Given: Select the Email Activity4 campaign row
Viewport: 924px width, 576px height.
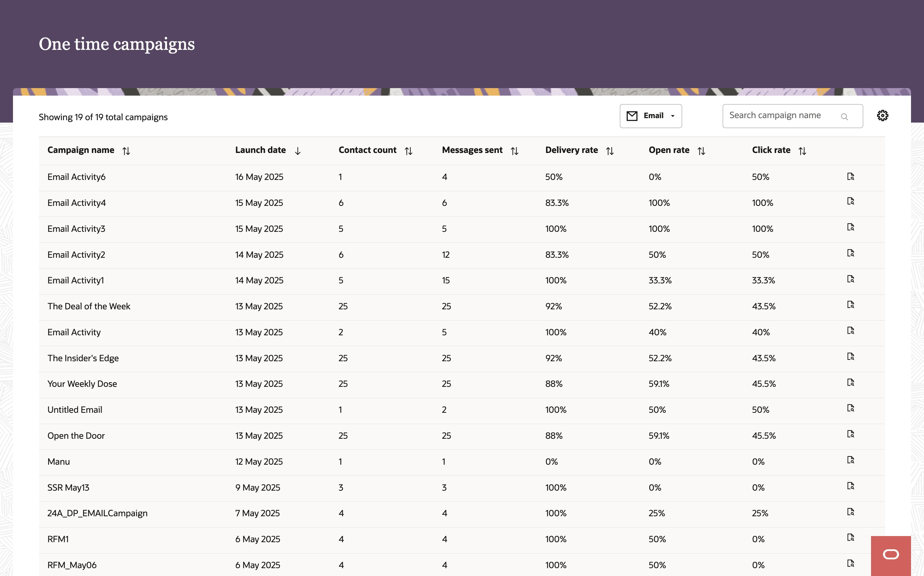Looking at the screenshot, I should [76, 203].
